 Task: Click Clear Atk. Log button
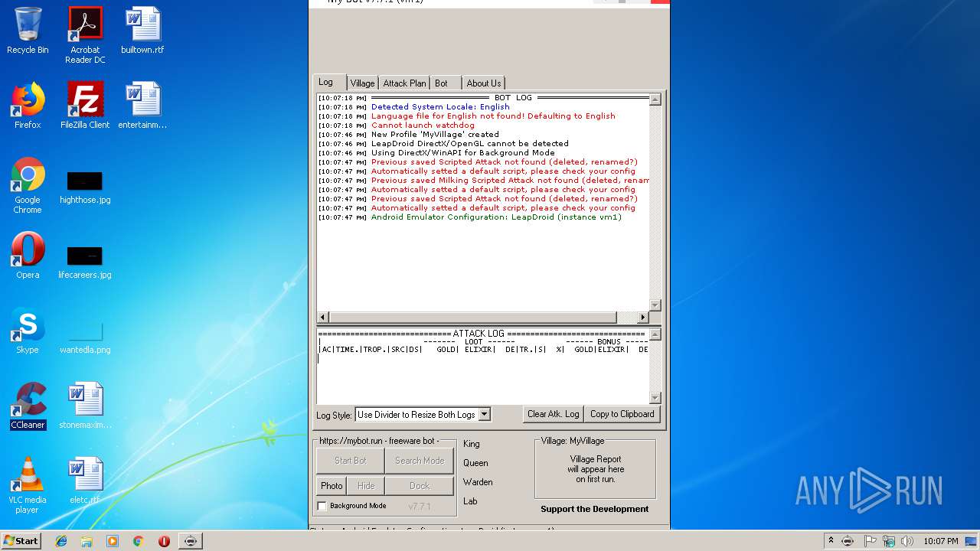click(554, 414)
